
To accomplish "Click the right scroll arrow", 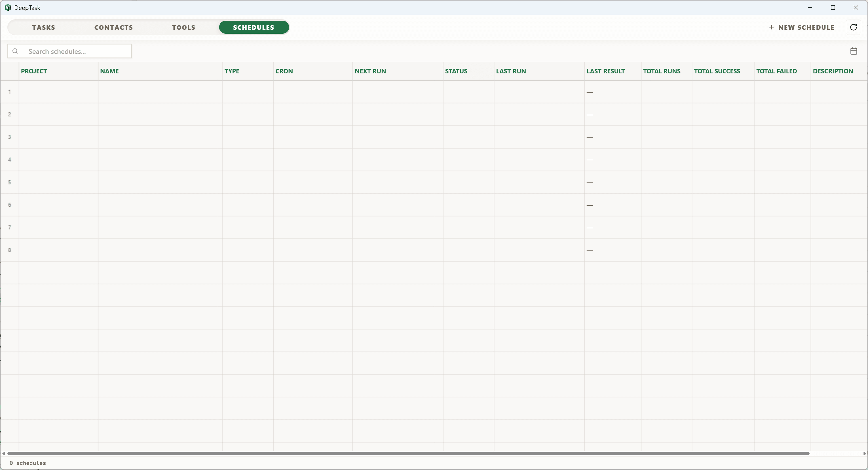I will [x=865, y=454].
